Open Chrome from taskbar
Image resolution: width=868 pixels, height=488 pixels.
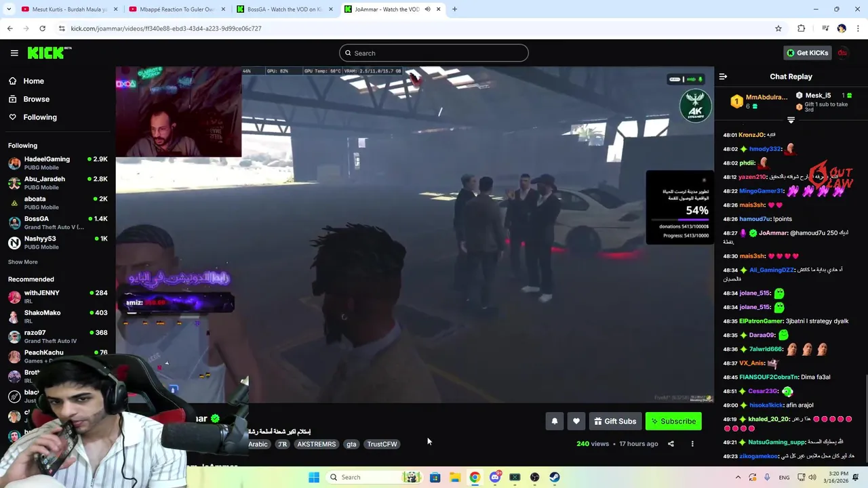tap(475, 477)
